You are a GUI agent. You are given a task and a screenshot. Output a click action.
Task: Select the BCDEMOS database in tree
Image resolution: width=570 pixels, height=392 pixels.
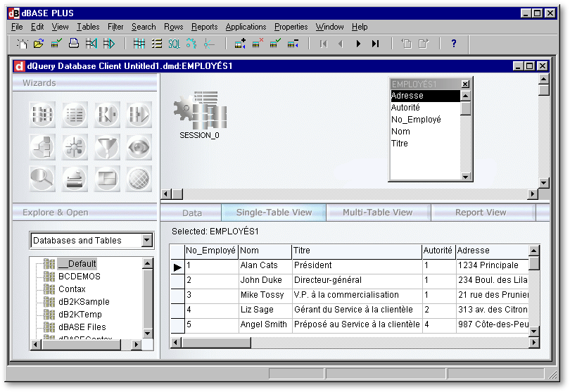[x=79, y=277]
